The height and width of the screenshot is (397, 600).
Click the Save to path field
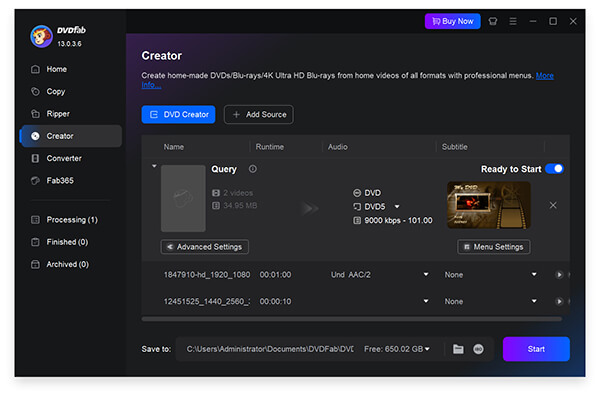(270, 349)
